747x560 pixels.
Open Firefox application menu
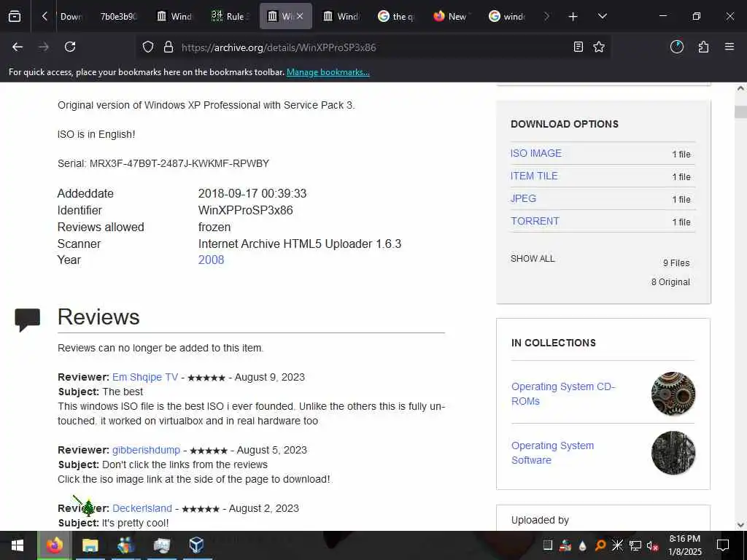729,47
